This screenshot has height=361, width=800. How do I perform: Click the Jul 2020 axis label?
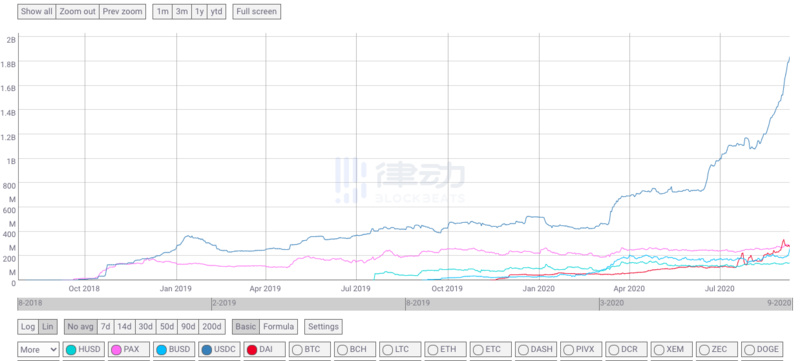point(720,289)
